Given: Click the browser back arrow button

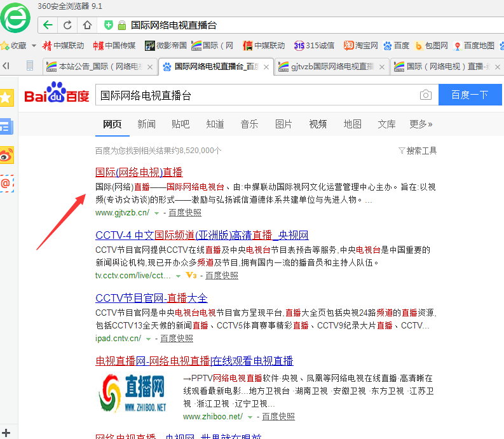Looking at the screenshot, I should tap(48, 25).
